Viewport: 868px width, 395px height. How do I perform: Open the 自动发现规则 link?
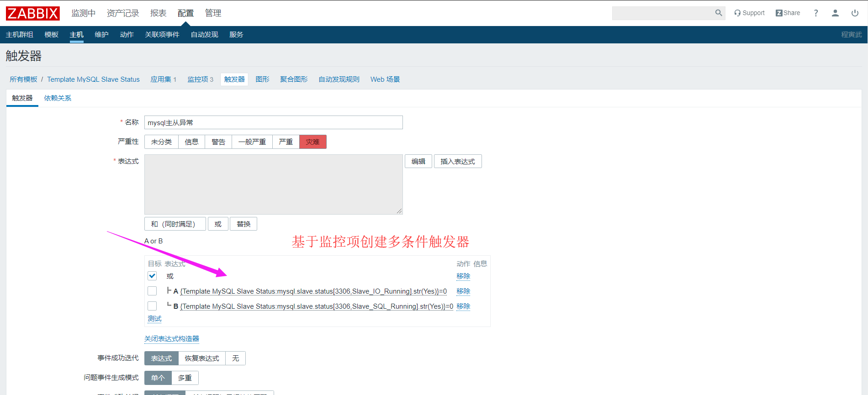point(339,79)
